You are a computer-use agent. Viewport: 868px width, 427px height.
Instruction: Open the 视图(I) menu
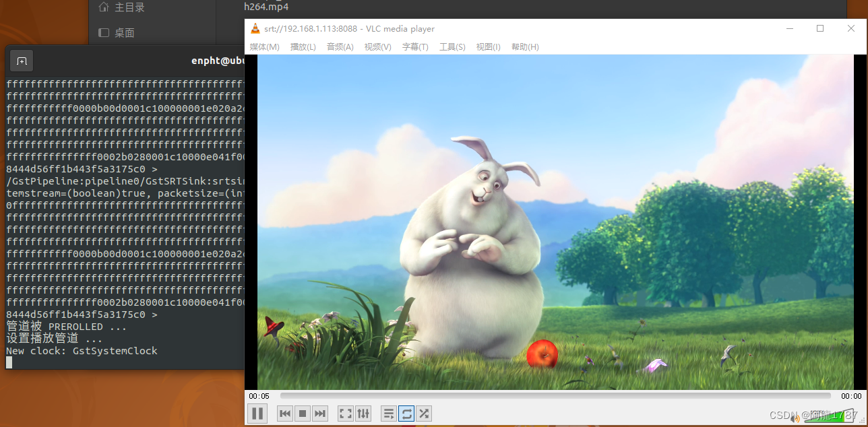point(489,47)
